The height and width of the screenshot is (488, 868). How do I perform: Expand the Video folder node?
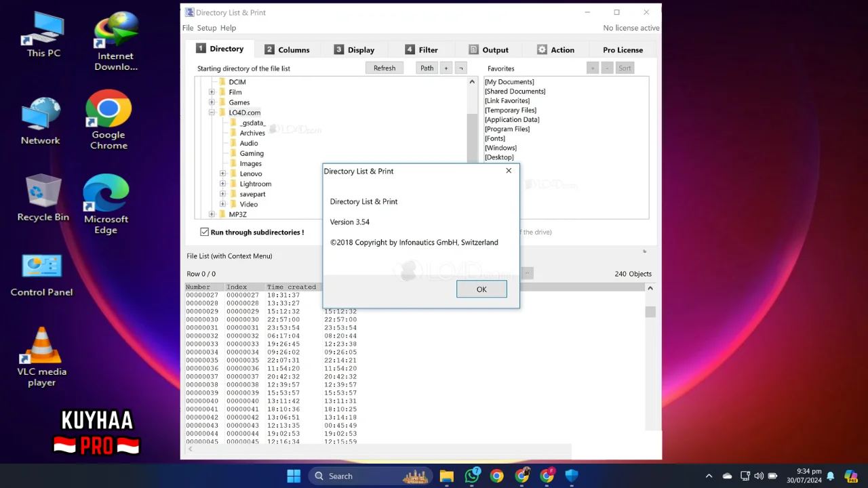tap(222, 204)
